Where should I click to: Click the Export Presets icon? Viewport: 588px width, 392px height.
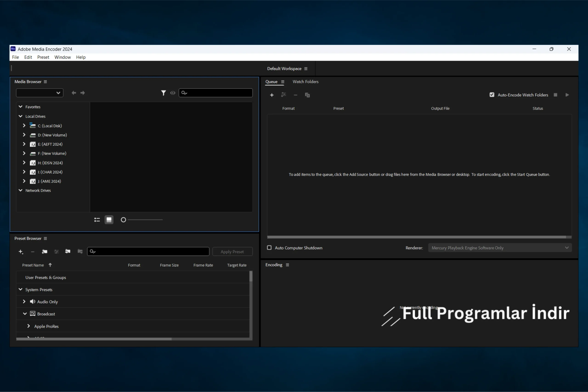pos(80,251)
